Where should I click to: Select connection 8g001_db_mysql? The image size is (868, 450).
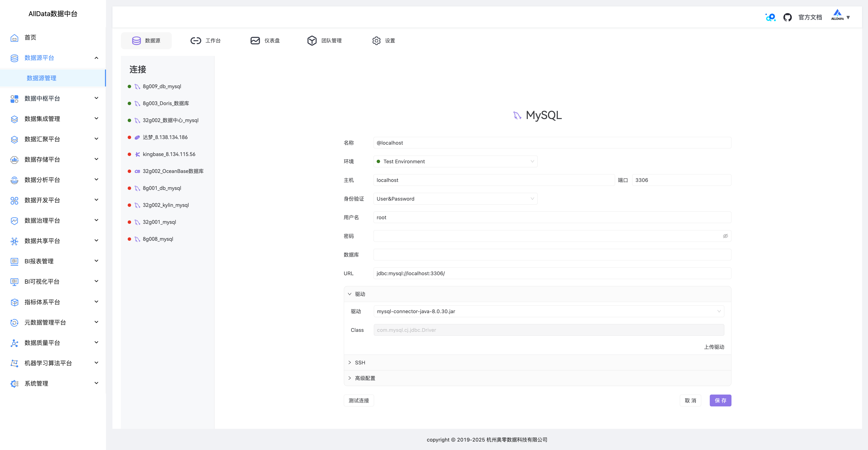pyautogui.click(x=162, y=188)
